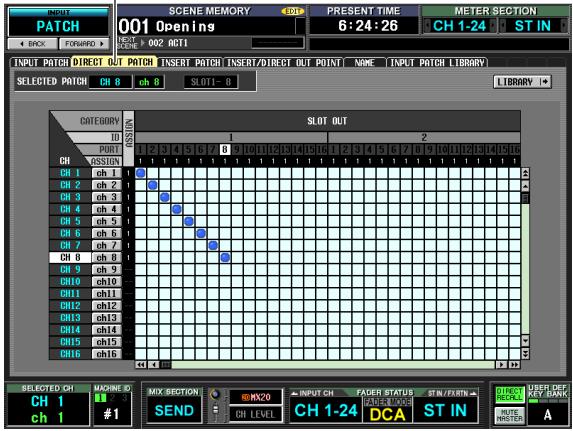Image resolution: width=573 pixels, height=431 pixels.
Task: Click the ch14 name label
Action: (106, 330)
